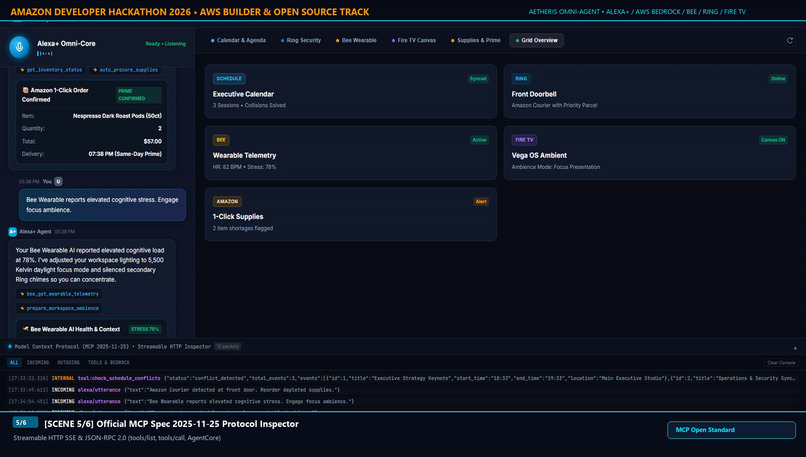Viewport: 806px width, 457px height.
Task: Click the 'Amazon Courier detected' alexa/utterance log row
Action: (402, 390)
